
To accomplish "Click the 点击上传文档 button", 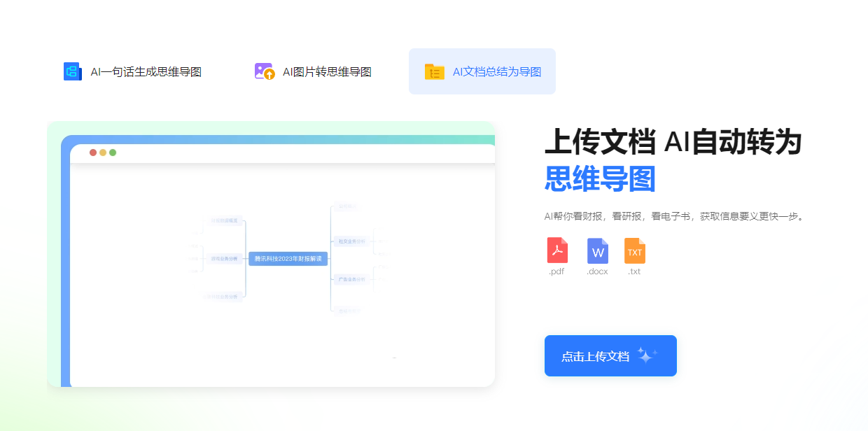I will coord(610,355).
